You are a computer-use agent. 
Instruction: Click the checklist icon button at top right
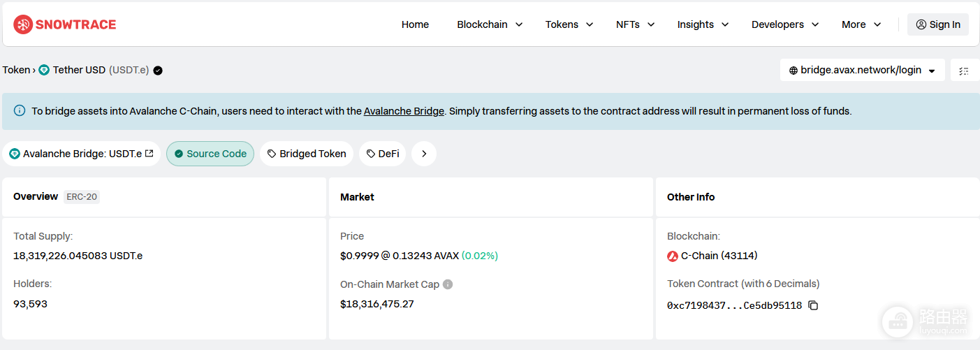click(x=965, y=71)
